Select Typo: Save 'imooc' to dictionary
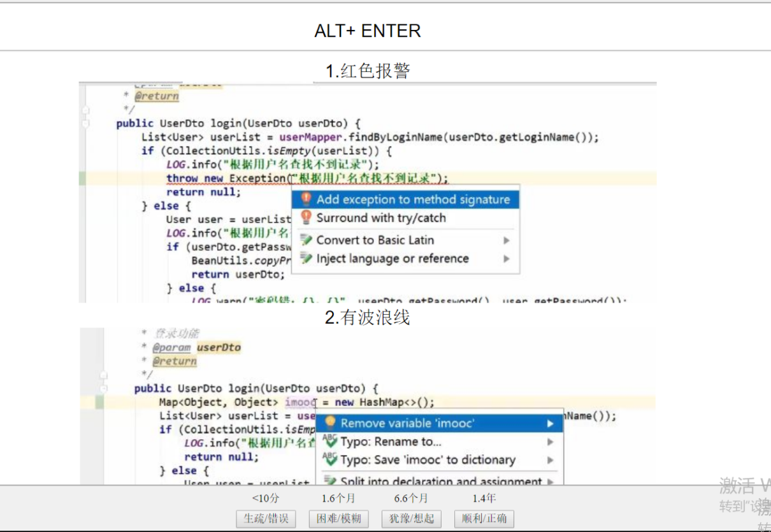Image resolution: width=771 pixels, height=532 pixels. pyautogui.click(x=440, y=460)
